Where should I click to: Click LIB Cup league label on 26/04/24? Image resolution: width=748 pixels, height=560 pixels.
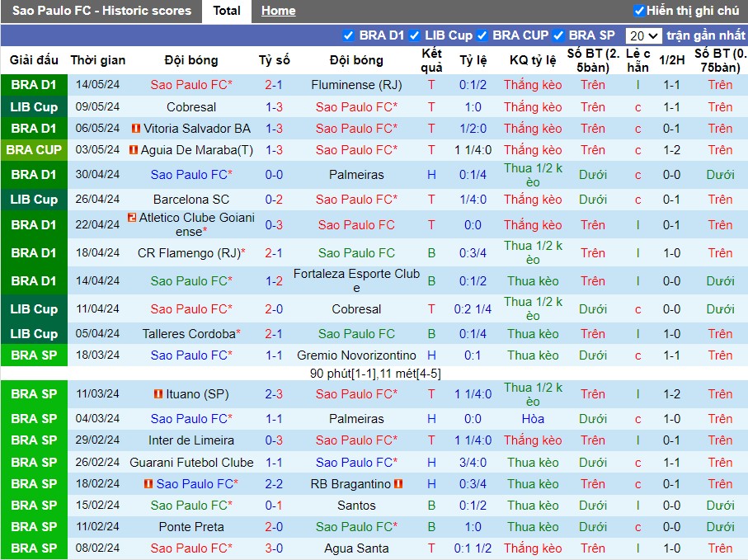point(34,200)
